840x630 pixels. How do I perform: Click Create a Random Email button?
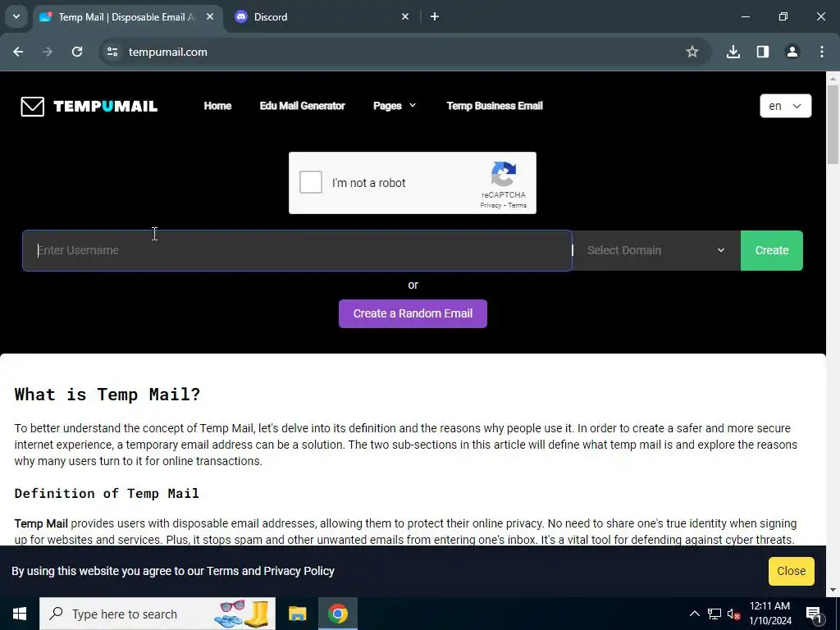pyautogui.click(x=413, y=313)
